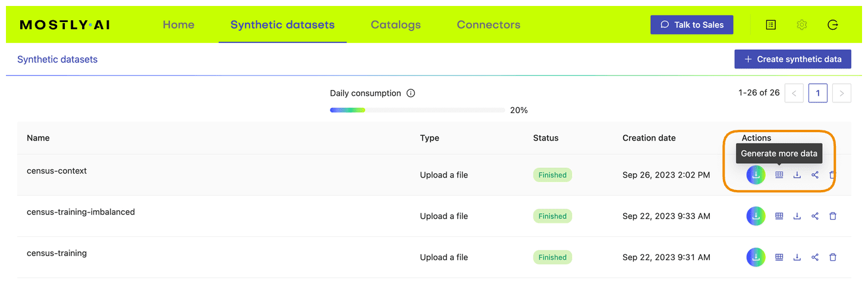This screenshot has height=290, width=868.
Task: Click the Create synthetic data button
Action: 792,60
